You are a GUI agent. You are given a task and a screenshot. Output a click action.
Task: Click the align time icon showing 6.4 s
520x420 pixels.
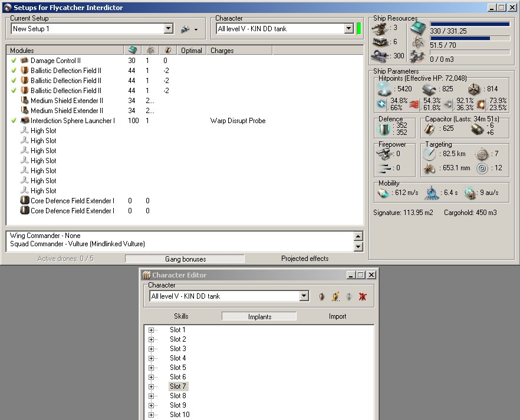tap(432, 193)
